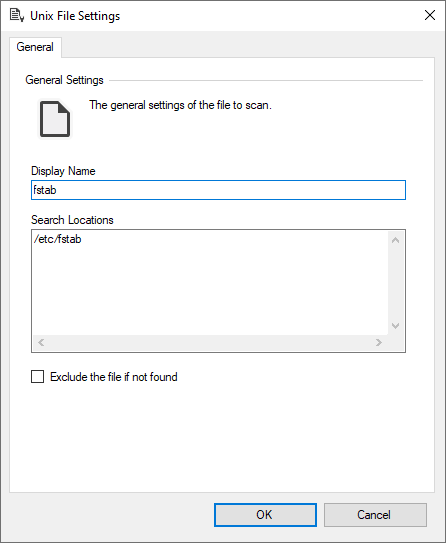Click the 'Exclude the file if not found' label

tap(114, 377)
